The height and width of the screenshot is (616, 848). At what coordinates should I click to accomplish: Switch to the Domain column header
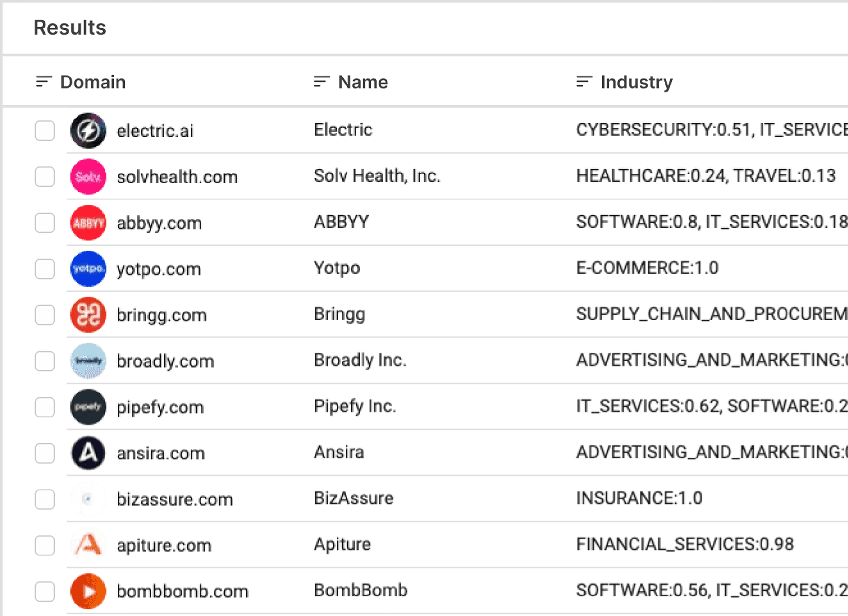click(x=93, y=82)
